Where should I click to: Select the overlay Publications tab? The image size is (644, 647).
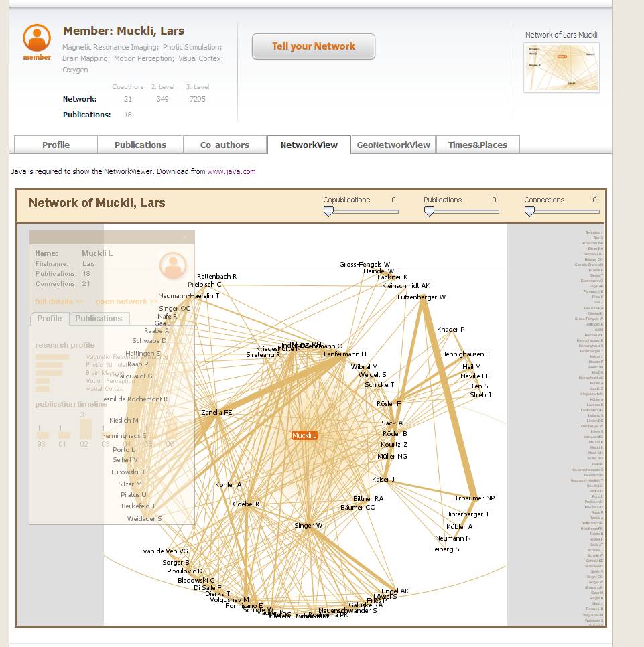99,319
